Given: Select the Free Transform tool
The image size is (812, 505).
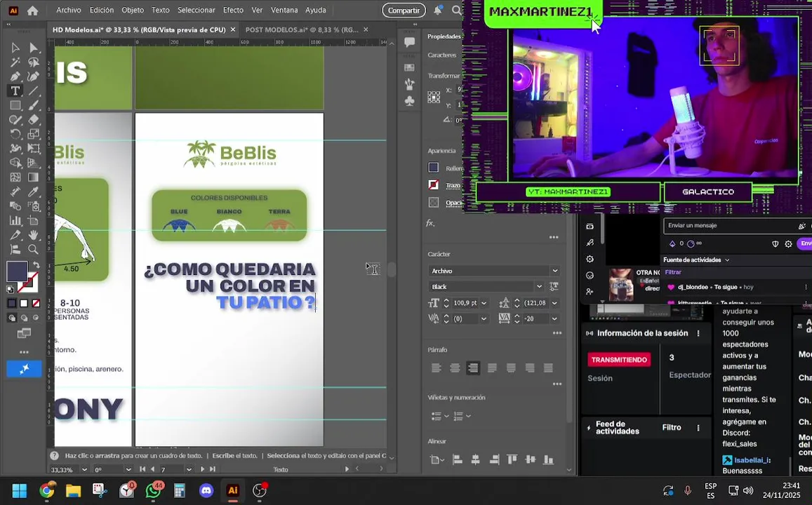Looking at the screenshot, I should tap(33, 149).
